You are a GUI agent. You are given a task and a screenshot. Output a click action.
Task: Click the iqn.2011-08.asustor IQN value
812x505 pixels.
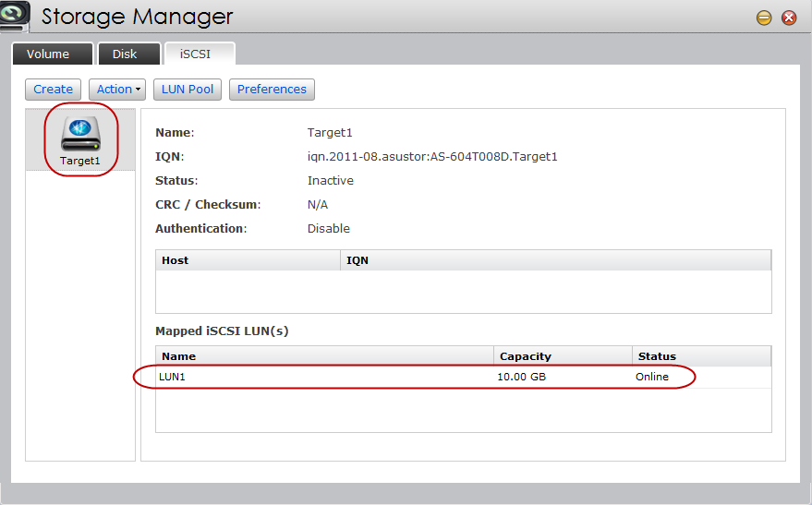point(432,157)
